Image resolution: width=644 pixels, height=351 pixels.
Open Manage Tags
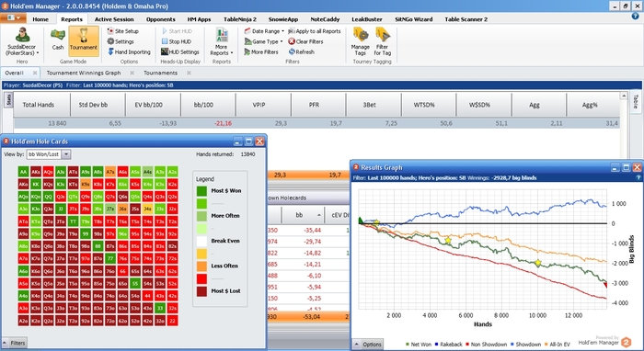point(361,41)
